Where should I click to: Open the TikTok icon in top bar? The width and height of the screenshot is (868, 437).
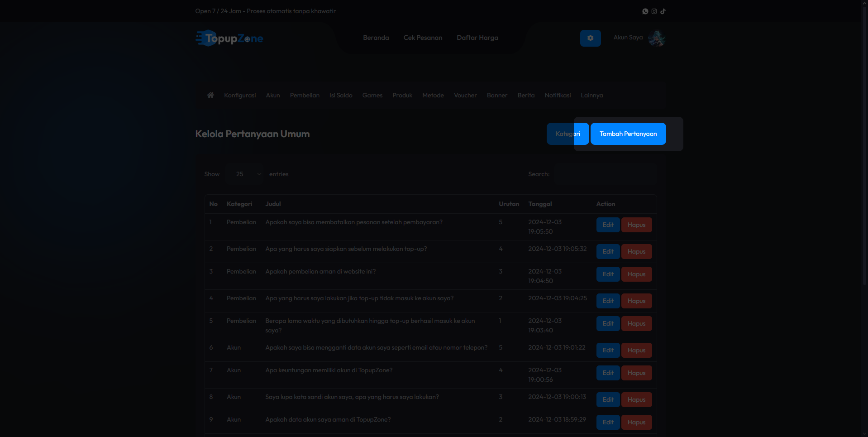pos(663,11)
